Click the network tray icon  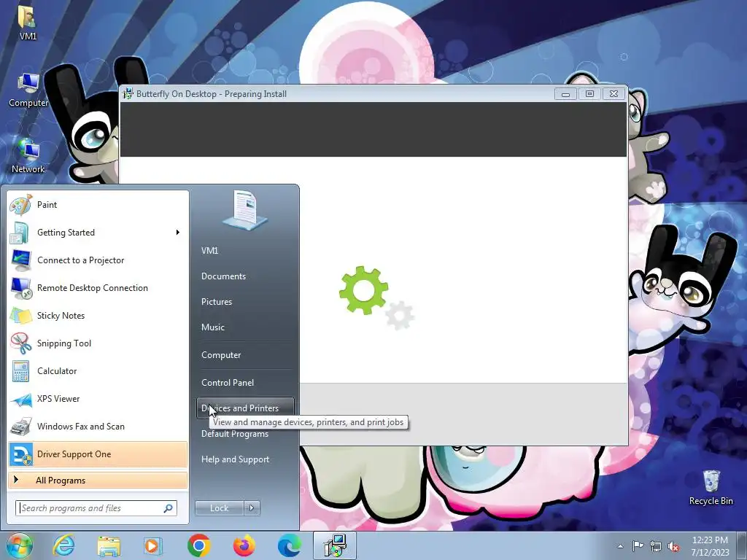656,546
